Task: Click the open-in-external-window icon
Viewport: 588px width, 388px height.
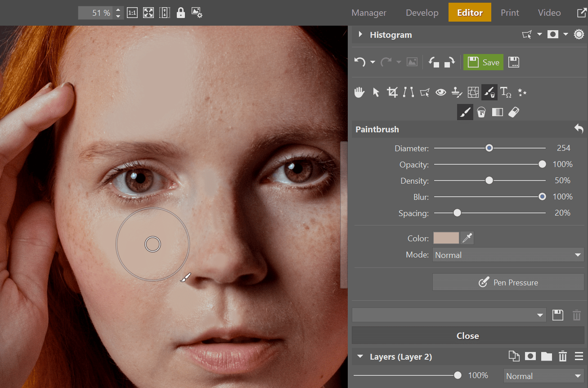Action: [582, 13]
